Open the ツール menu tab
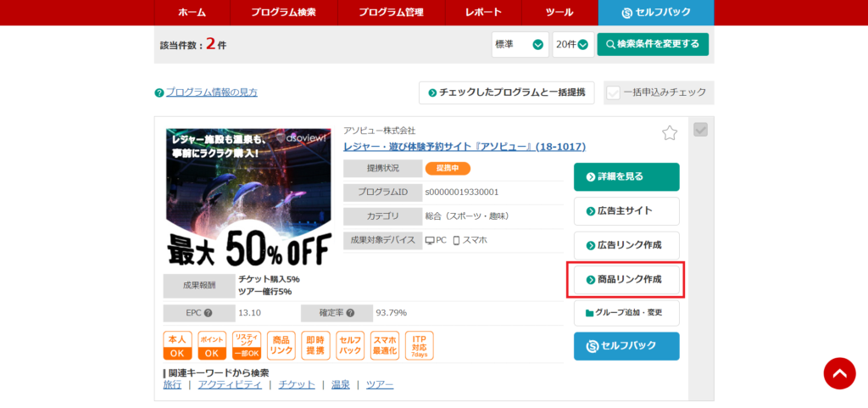The image size is (868, 408). tap(559, 12)
